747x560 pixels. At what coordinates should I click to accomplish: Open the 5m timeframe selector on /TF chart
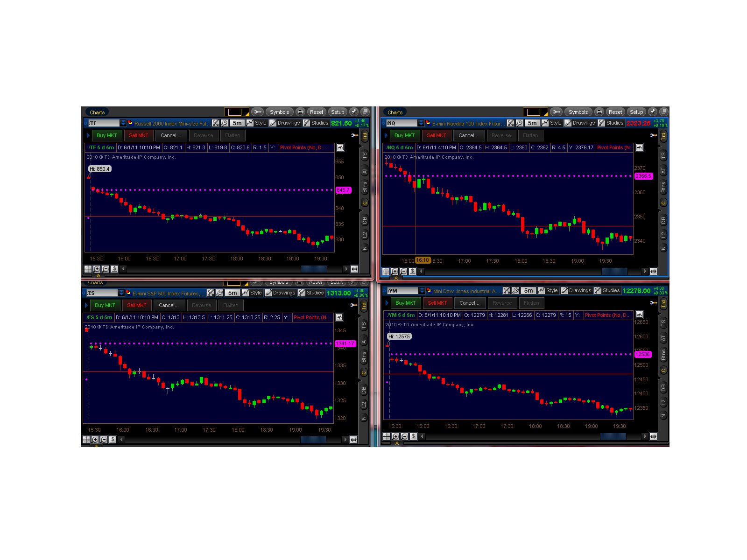(237, 123)
